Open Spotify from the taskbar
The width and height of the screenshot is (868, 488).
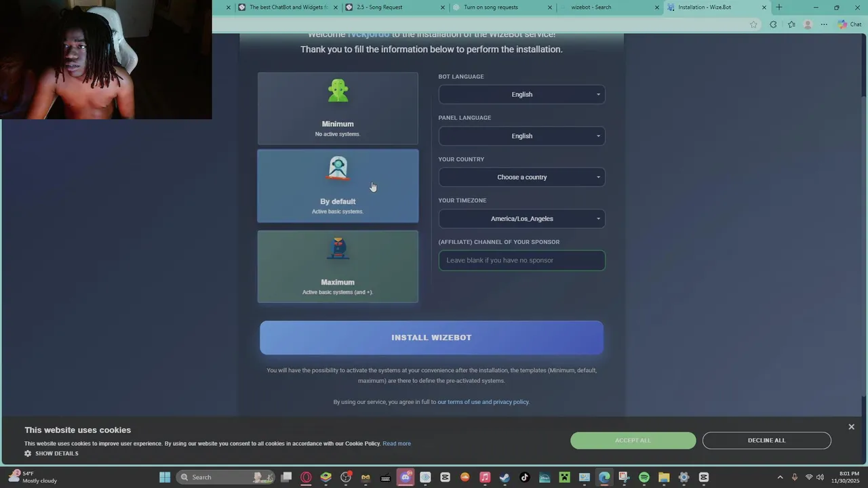(644, 477)
